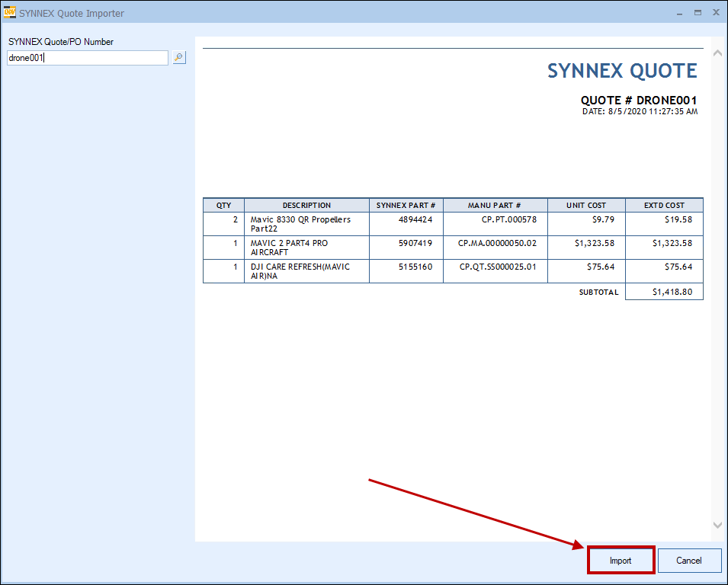This screenshot has width=728, height=585.
Task: Select the MANU PART # column header
Action: (x=495, y=205)
